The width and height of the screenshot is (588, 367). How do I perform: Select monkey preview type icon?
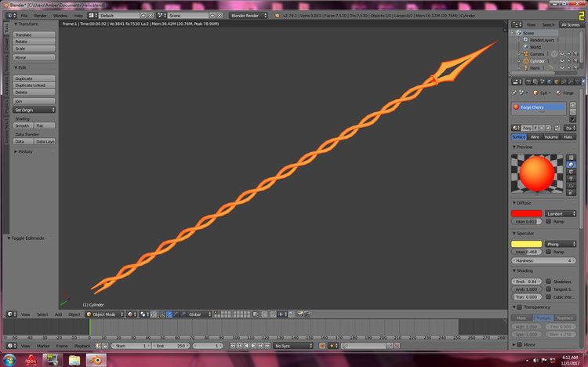click(571, 179)
